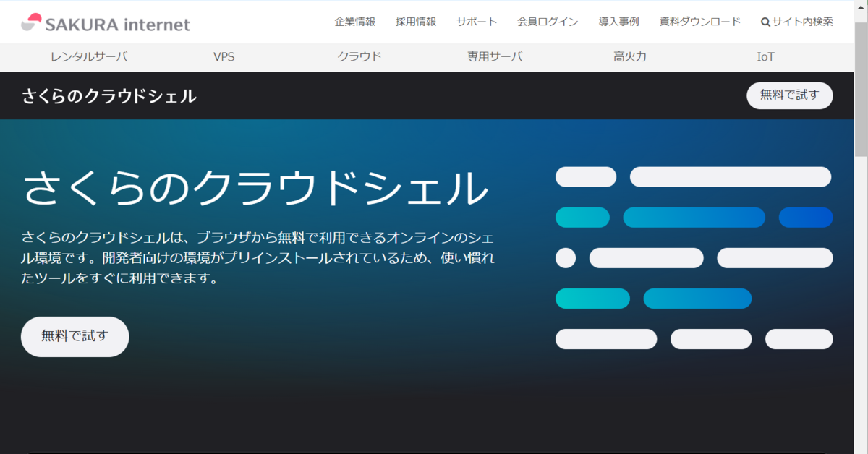
Task: Select 専用サーバ in the product menu
Action: click(x=495, y=56)
